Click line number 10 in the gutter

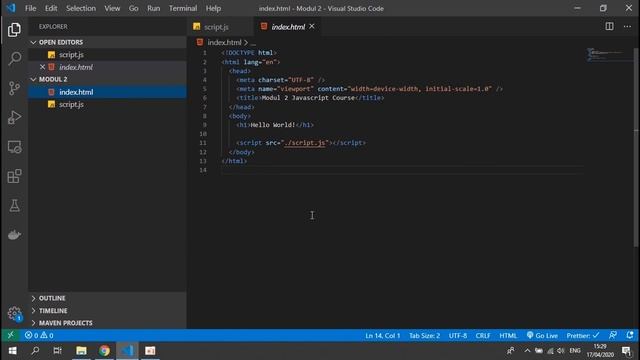pos(203,134)
